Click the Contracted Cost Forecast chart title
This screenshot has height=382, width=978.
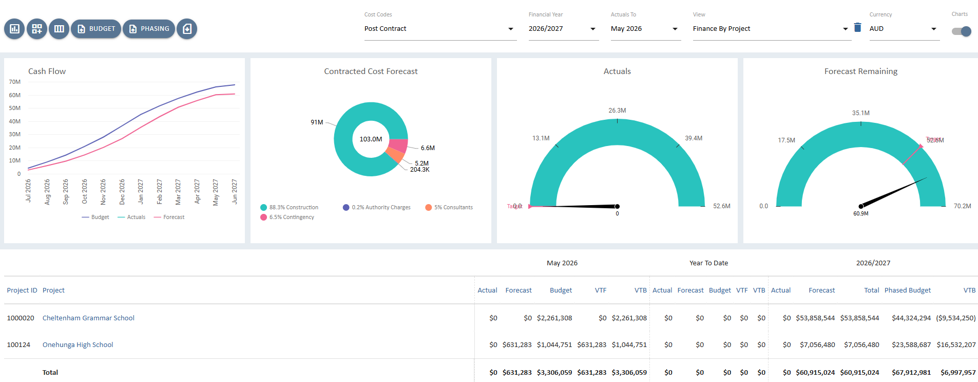(x=370, y=71)
